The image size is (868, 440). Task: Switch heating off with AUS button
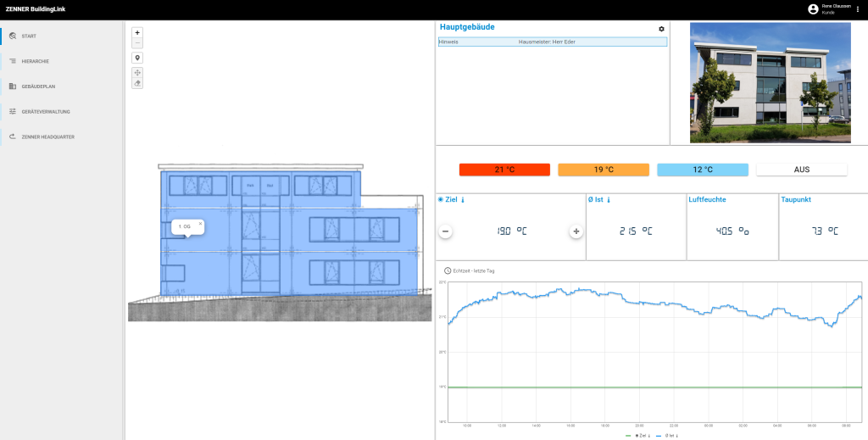click(802, 170)
